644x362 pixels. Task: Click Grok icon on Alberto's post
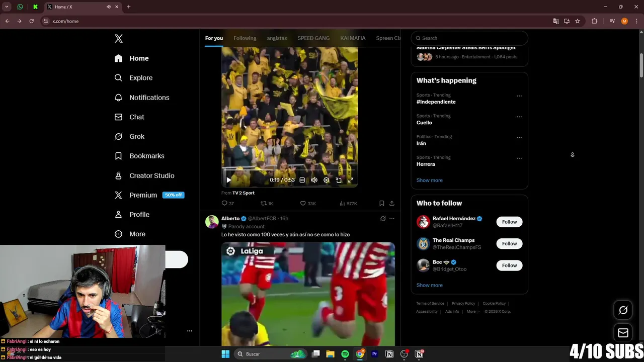[383, 219]
